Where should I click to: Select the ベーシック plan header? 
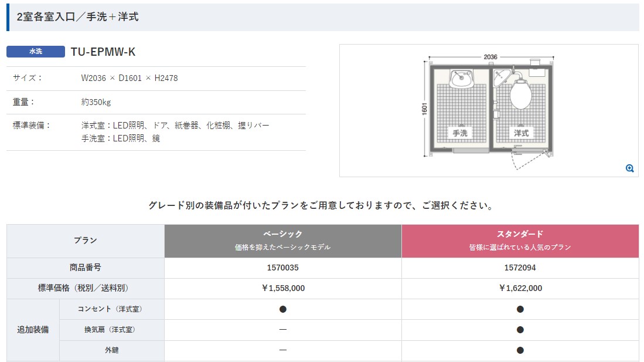tap(282, 241)
